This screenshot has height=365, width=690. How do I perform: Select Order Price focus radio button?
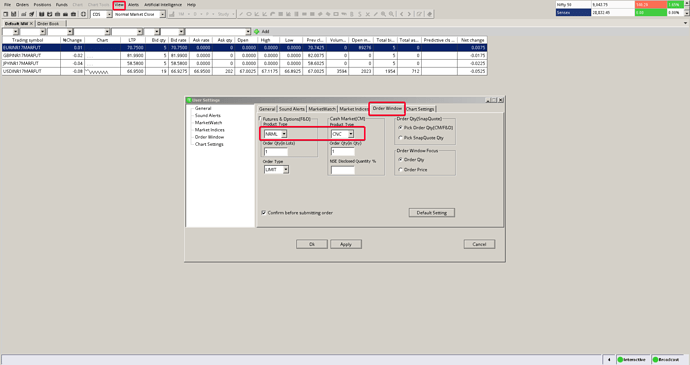click(x=400, y=170)
